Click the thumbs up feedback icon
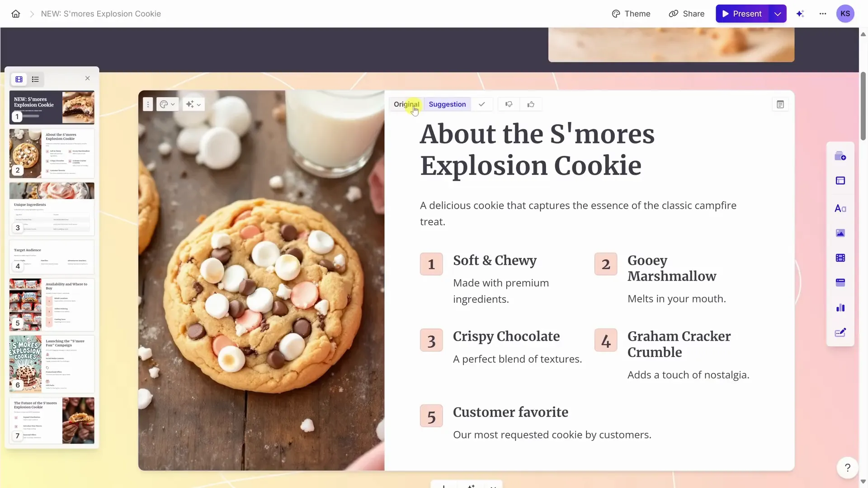The image size is (868, 488). point(531,104)
